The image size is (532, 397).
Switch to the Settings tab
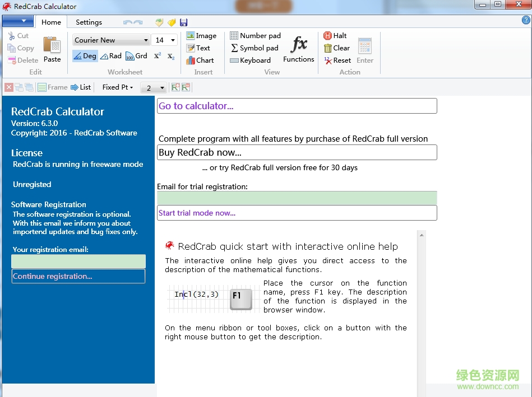pyautogui.click(x=89, y=22)
